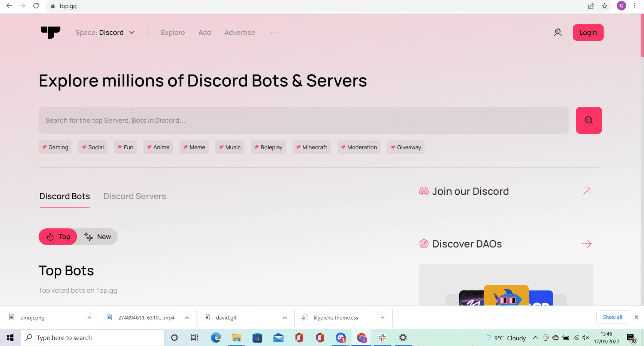This screenshot has height=346, width=644.
Task: Open the Join our Discord link
Action: [471, 191]
